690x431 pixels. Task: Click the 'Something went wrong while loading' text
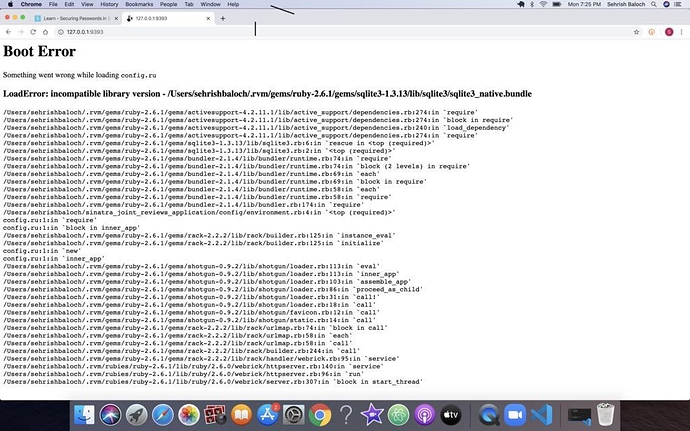61,75
